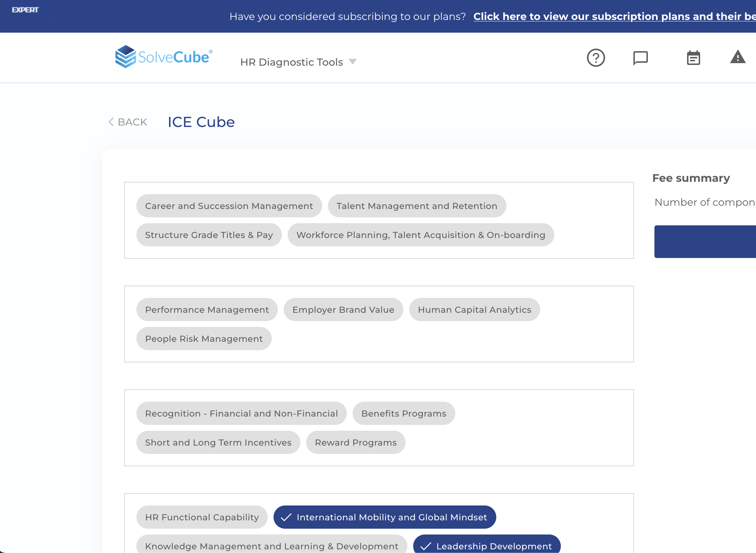The width and height of the screenshot is (756, 553).
Task: Select Career and Succession Management chip
Action: point(229,206)
